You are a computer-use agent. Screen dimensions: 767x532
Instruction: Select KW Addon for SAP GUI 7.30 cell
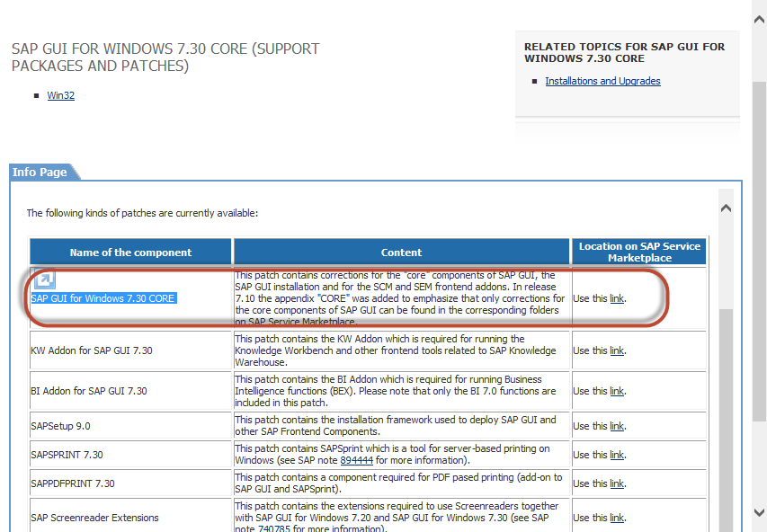pyautogui.click(x=130, y=350)
